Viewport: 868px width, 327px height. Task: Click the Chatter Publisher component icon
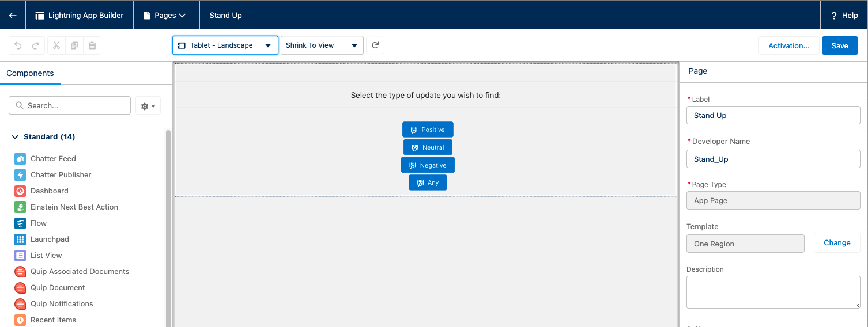20,174
